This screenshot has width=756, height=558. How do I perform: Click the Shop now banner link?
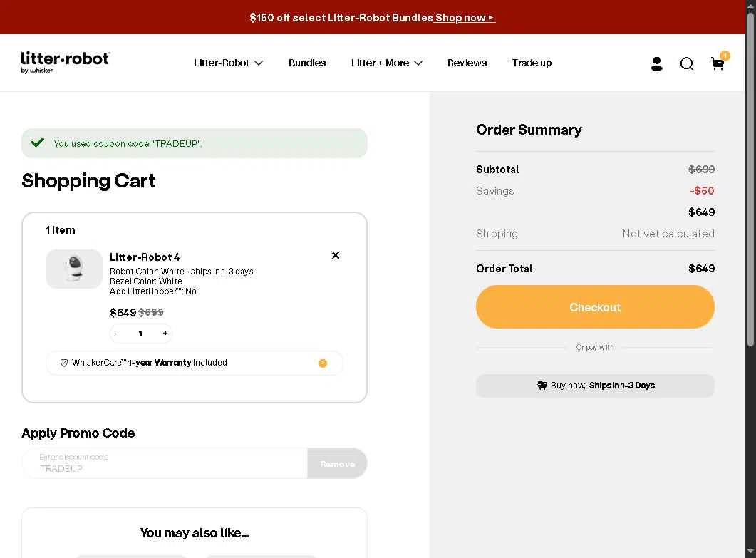point(465,18)
